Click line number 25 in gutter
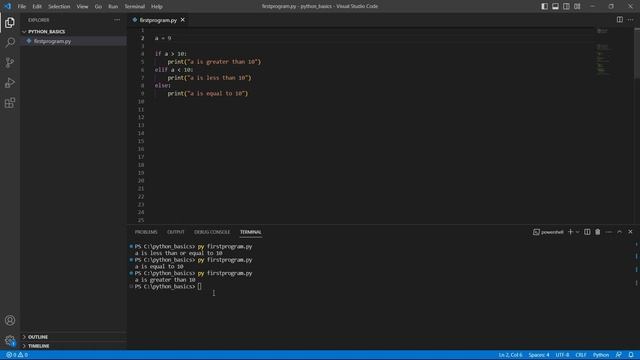Screen dimensions: 640x360 [141, 220]
